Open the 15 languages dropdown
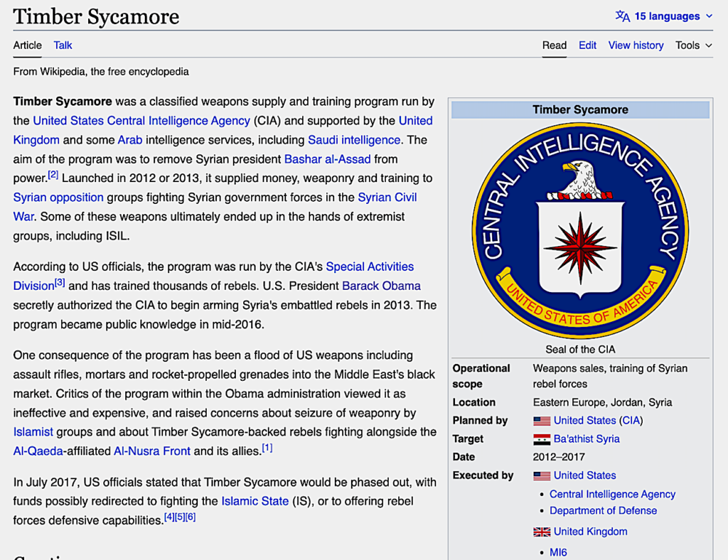 667,16
